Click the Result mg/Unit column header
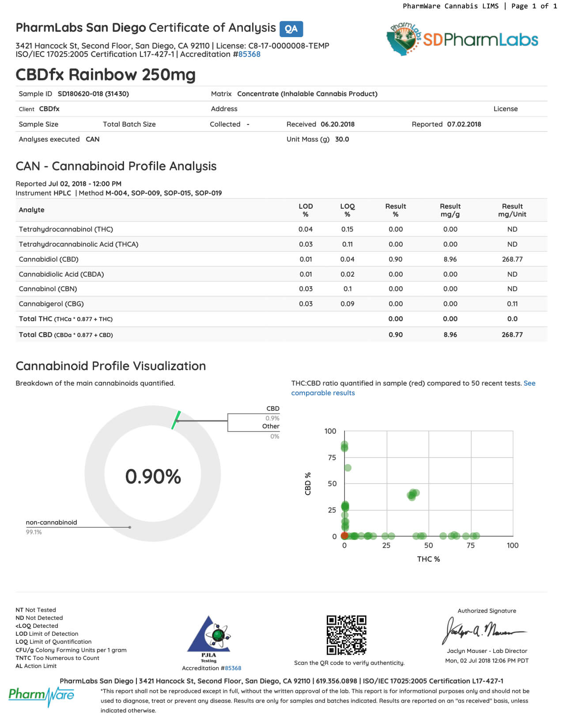Screen dimensions: 563x728 512,210
